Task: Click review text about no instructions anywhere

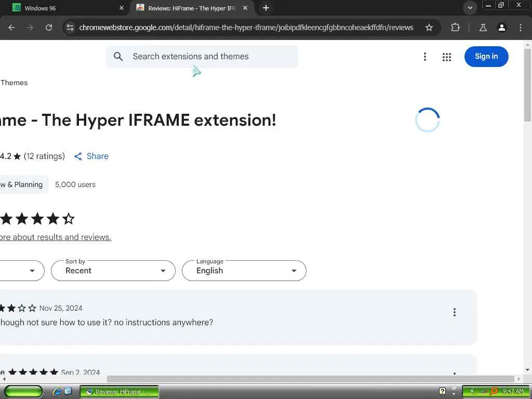Action: tap(107, 322)
